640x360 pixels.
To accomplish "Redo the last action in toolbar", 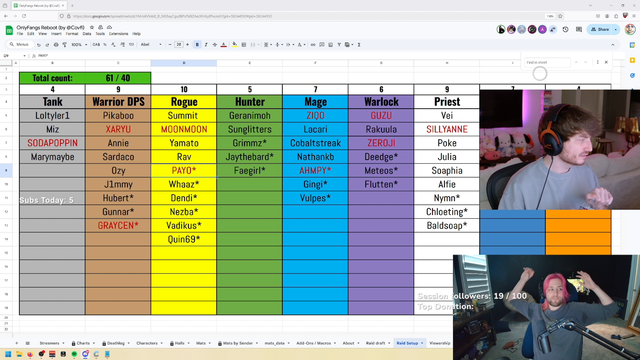I will click(47, 44).
